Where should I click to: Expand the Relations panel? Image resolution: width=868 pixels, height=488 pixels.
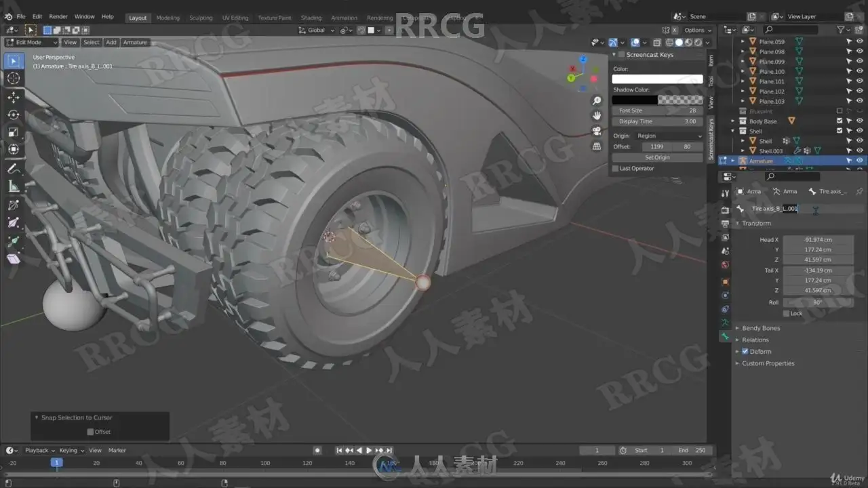click(755, 340)
